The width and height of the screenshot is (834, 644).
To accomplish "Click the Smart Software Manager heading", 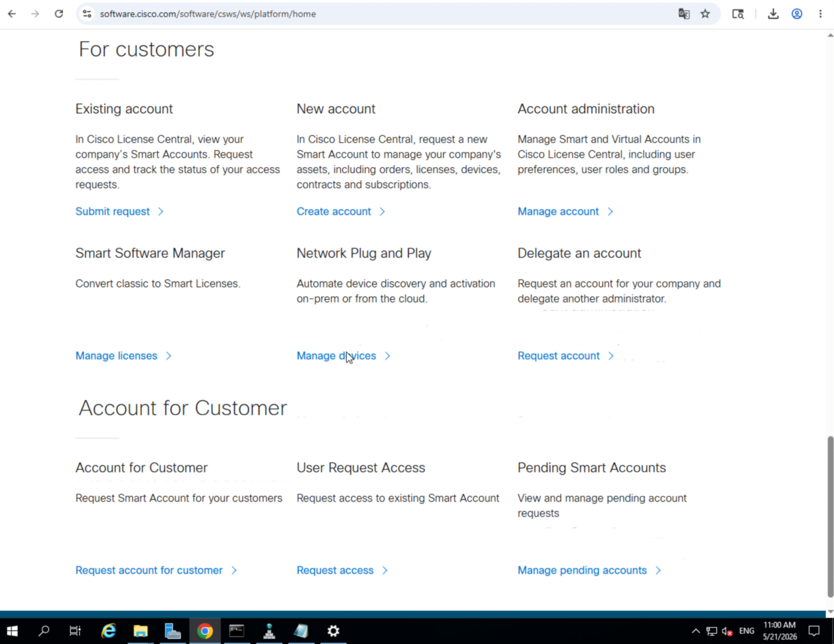I will click(x=150, y=254).
